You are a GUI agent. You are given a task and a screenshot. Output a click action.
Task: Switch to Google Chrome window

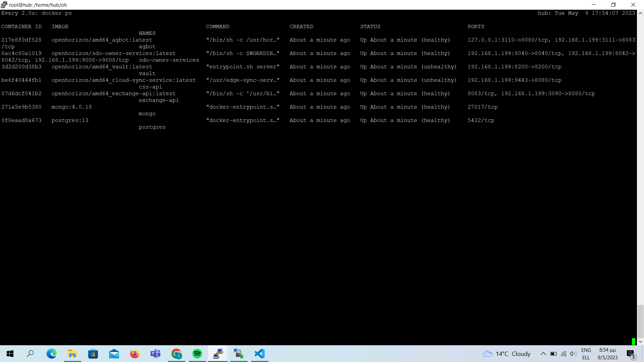tap(176, 354)
